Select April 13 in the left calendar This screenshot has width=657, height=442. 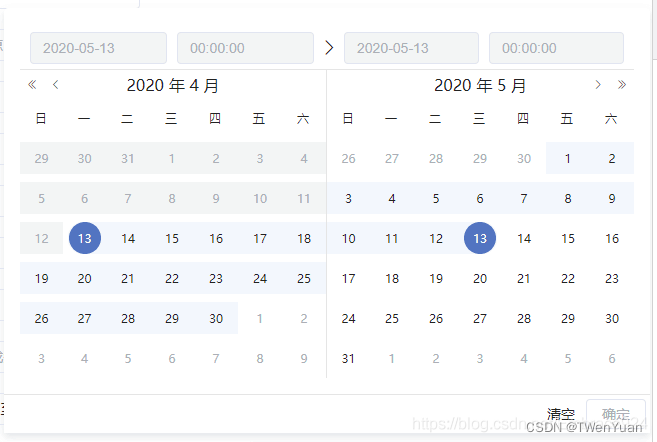pos(85,238)
